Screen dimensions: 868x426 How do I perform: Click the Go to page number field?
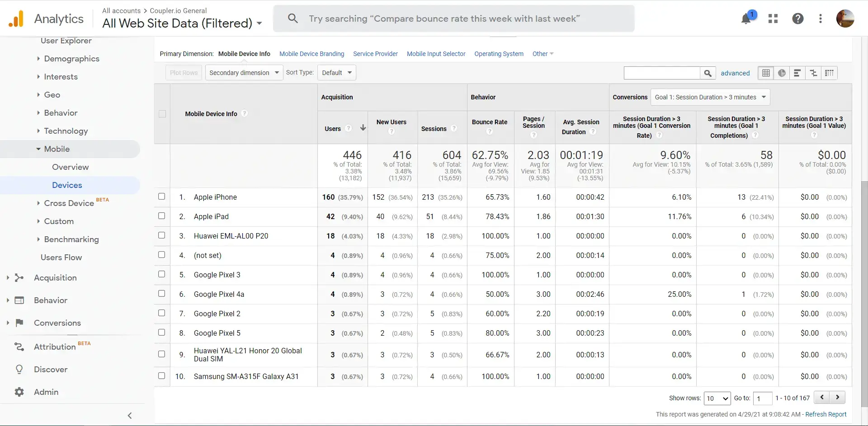[x=762, y=398]
